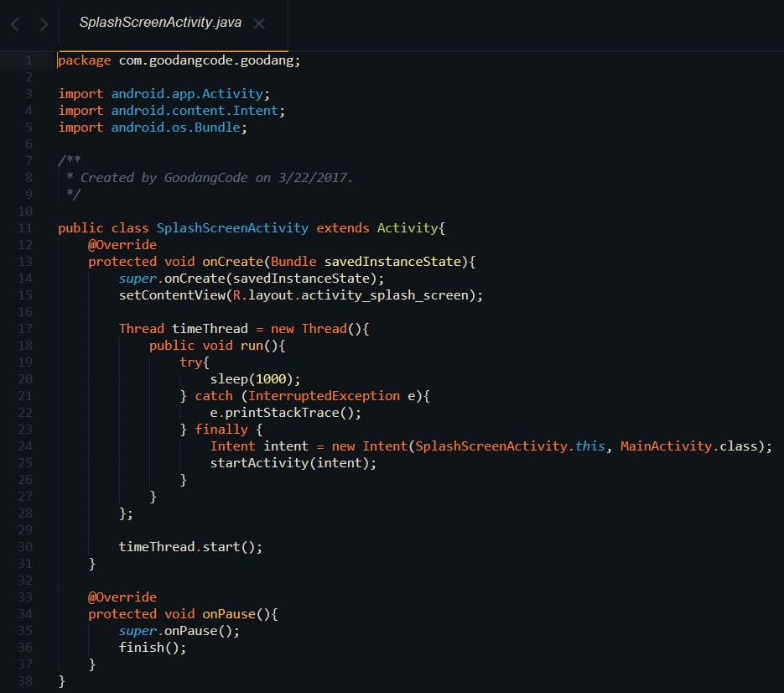Click 'MainActivity' in Intent constructor
This screenshot has height=693, width=784.
666,446
